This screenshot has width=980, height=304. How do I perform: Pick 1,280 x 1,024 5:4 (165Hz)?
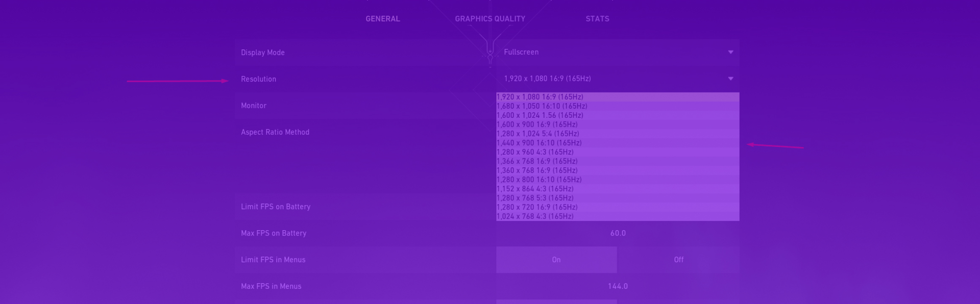[618, 134]
